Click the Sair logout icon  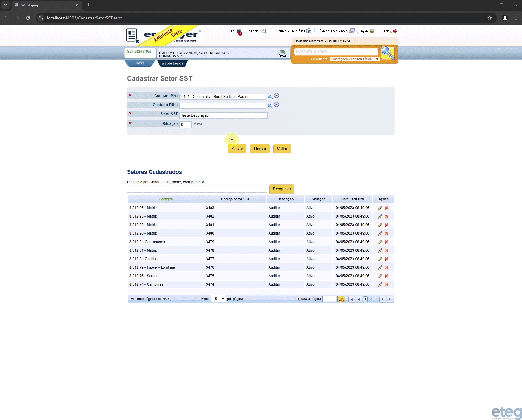(x=394, y=31)
